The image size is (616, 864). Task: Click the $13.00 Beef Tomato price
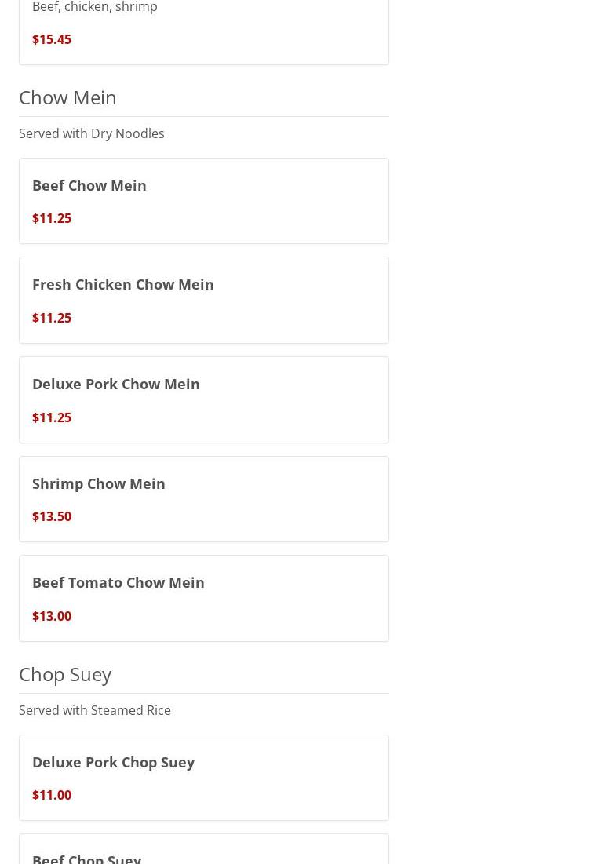(x=52, y=616)
